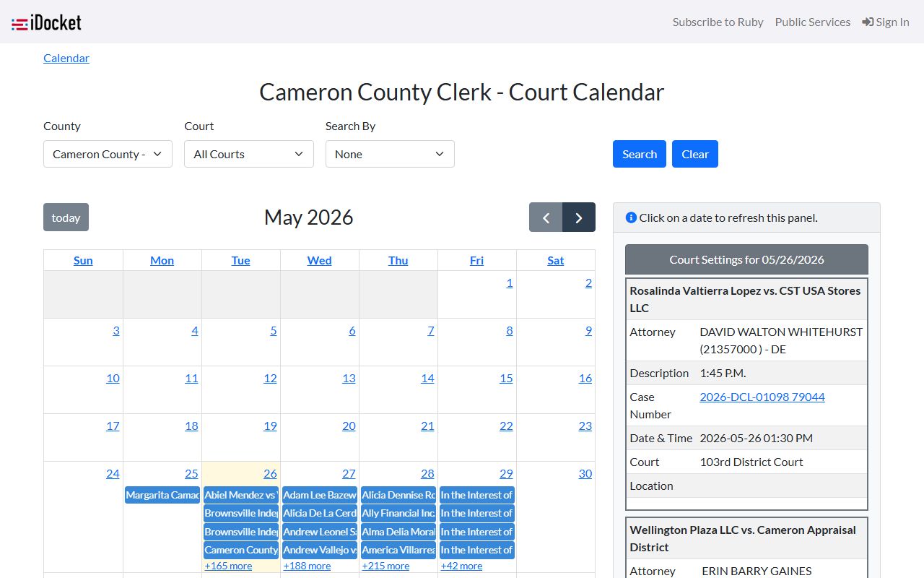Open Subscribe to Ruby in top navigation
Viewport: 924px width, 578px height.
[x=718, y=22]
